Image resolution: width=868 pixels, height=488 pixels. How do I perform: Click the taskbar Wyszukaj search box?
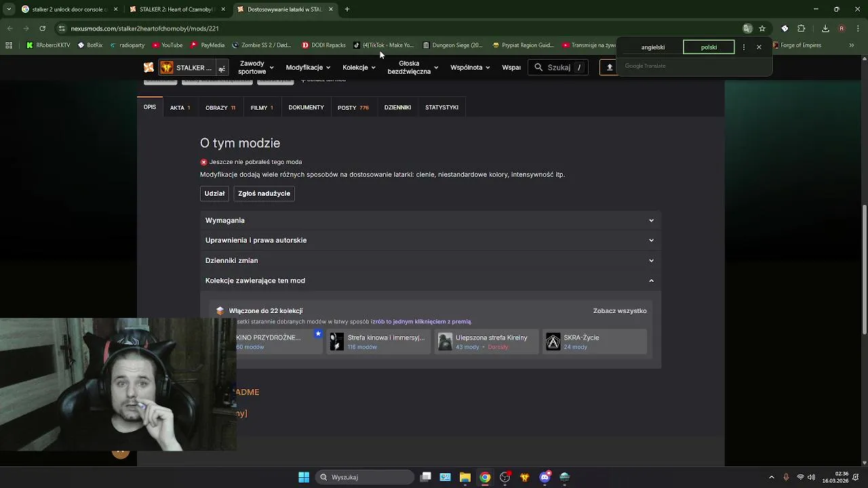[366, 477]
